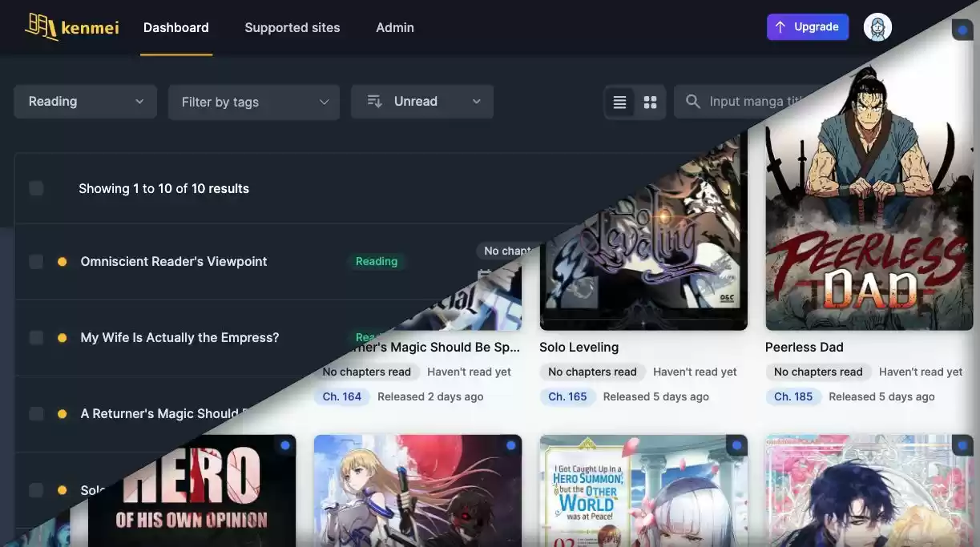
Task: Go to Supported sites
Action: (x=292, y=27)
